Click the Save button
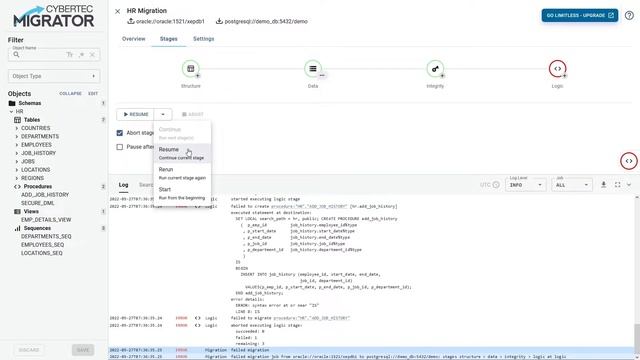This screenshot has width=640, height=360. coord(83,350)
